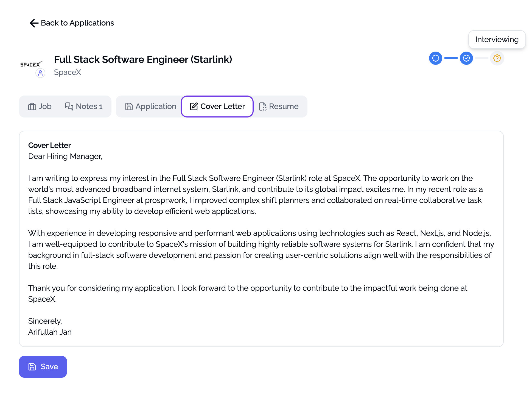The height and width of the screenshot is (403, 532).
Task: Open the Resume tab
Action: click(279, 107)
